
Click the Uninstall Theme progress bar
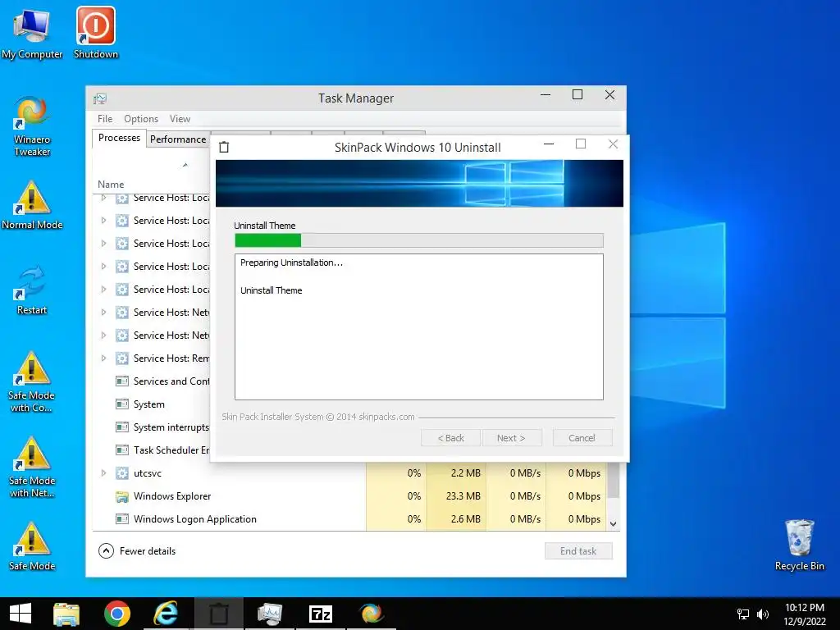(419, 240)
